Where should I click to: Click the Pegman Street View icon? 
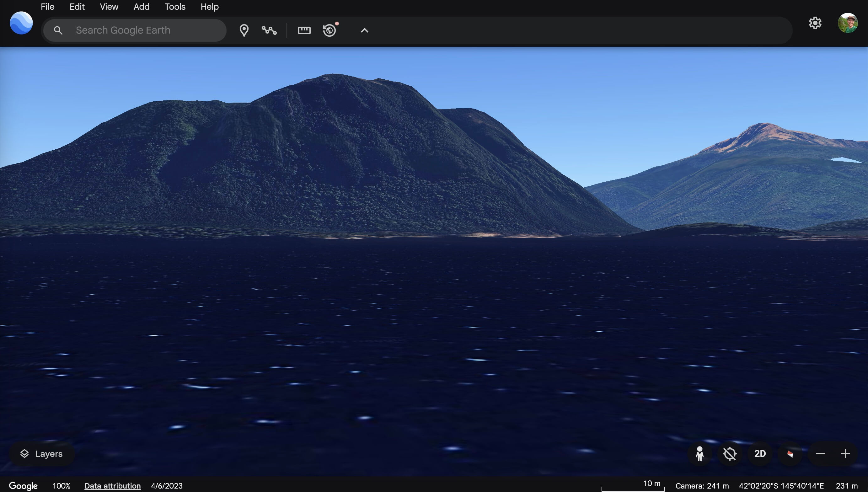(x=700, y=453)
